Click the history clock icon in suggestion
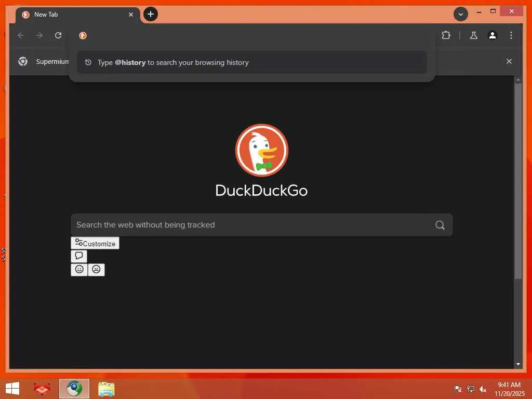This screenshot has width=532, height=399. [88, 62]
